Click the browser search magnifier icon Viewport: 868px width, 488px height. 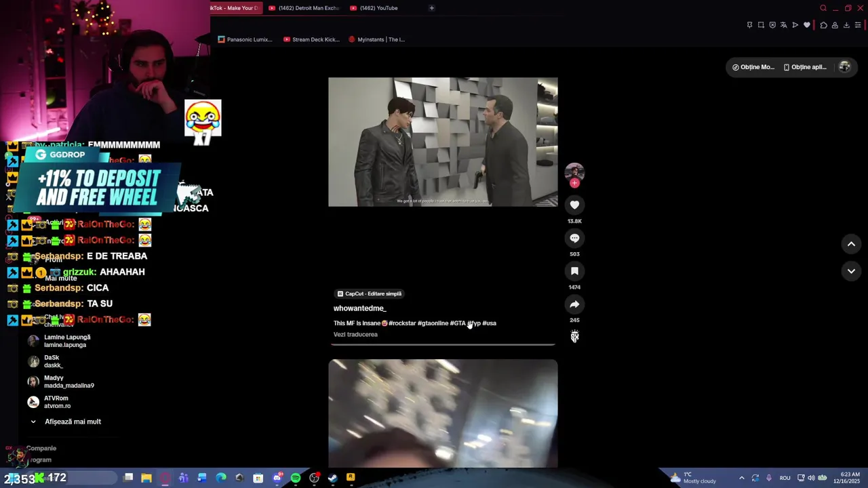tap(823, 8)
